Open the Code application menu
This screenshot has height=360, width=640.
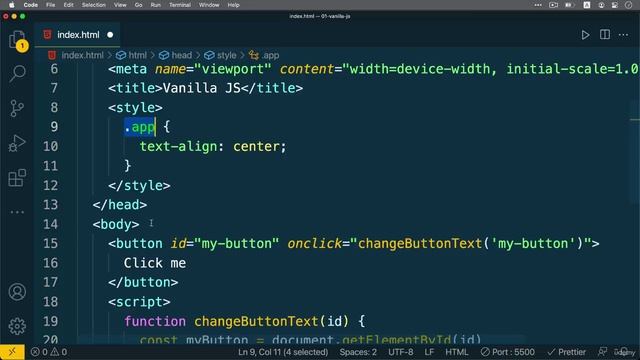tap(31, 5)
